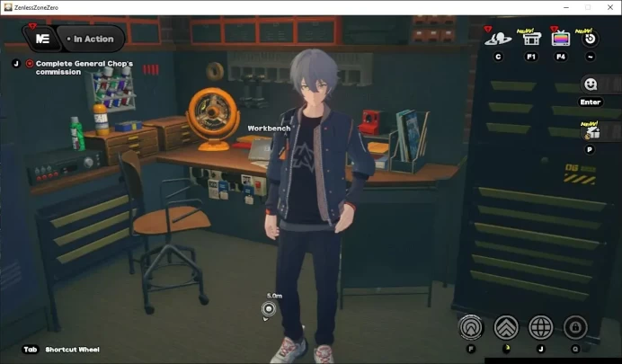Click the F4 key label
This screenshot has height=364, width=622.
561,58
